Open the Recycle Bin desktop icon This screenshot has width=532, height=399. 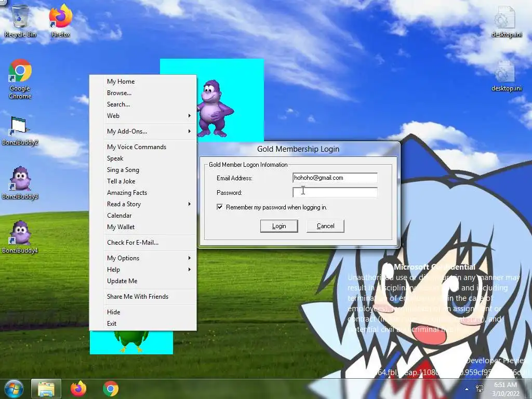point(20,20)
